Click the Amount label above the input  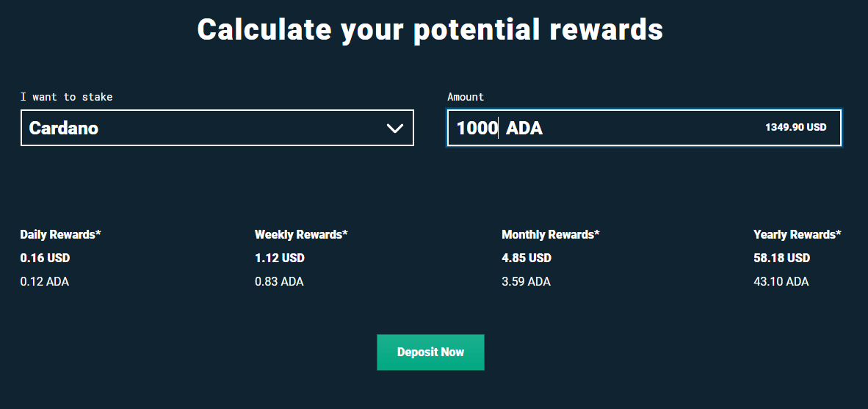pyautogui.click(x=466, y=97)
